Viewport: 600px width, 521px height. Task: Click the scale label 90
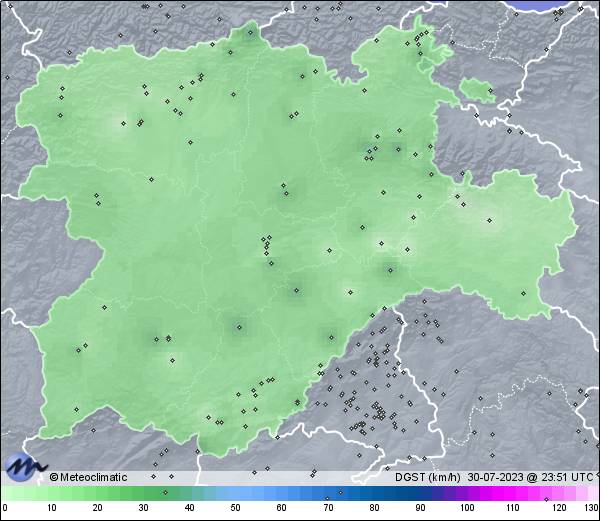coord(420,508)
